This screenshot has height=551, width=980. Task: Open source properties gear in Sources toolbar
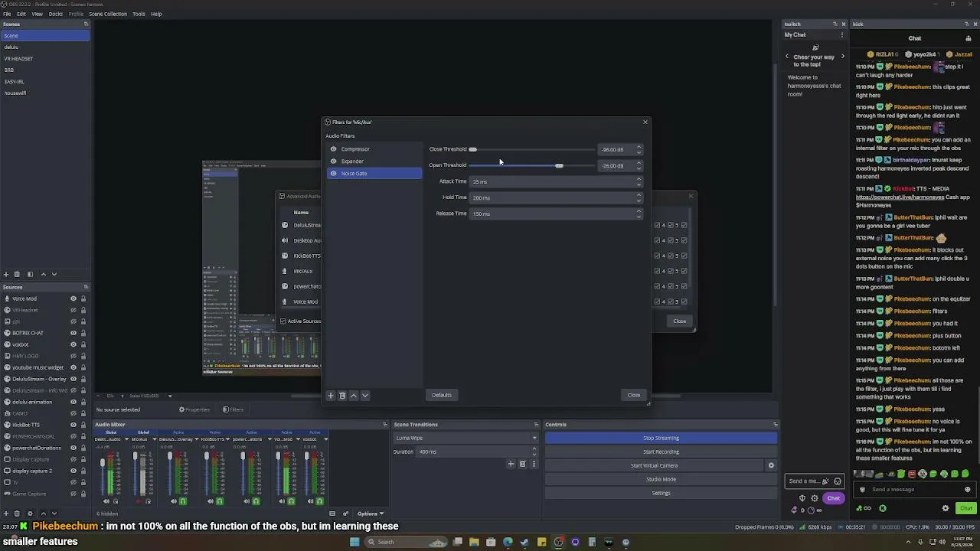click(30, 514)
